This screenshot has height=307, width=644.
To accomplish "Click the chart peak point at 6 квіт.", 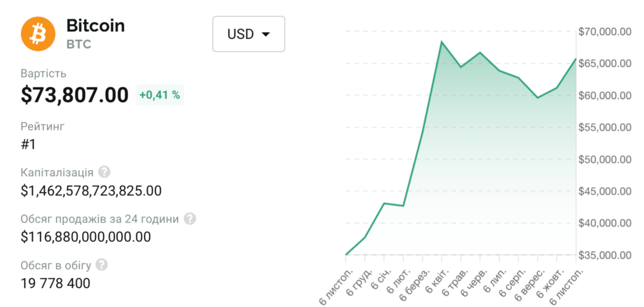I will (441, 42).
